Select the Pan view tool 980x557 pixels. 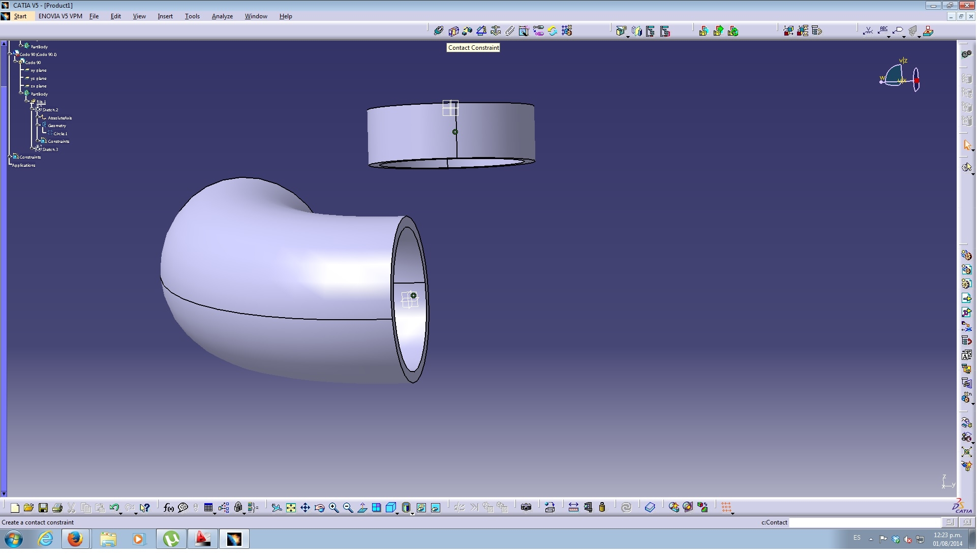pyautogui.click(x=305, y=507)
